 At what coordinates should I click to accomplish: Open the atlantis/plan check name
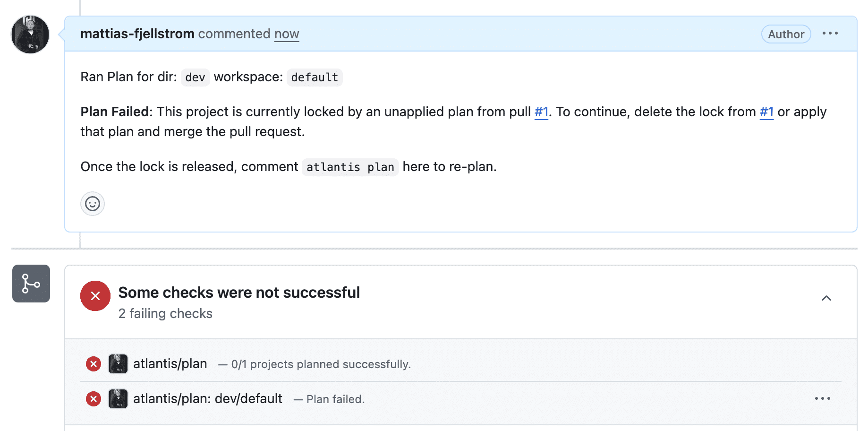pos(170,364)
